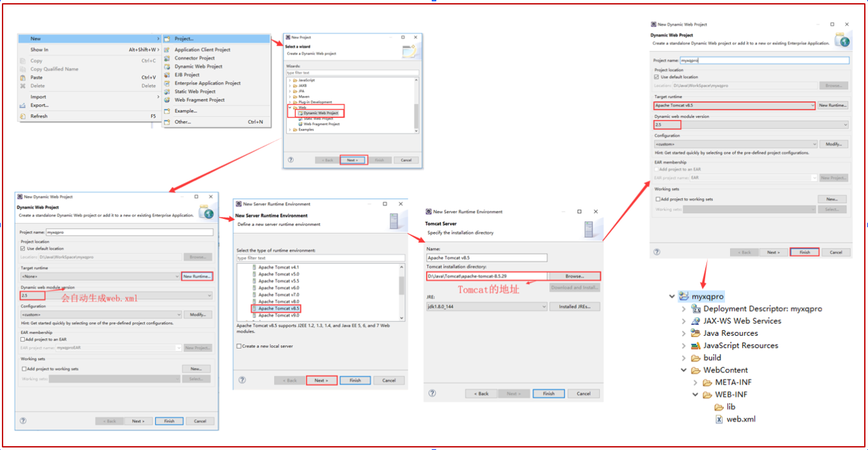Click Browse... in Tomcat Server dialog
Screen dimensions: 868x450
click(x=574, y=276)
